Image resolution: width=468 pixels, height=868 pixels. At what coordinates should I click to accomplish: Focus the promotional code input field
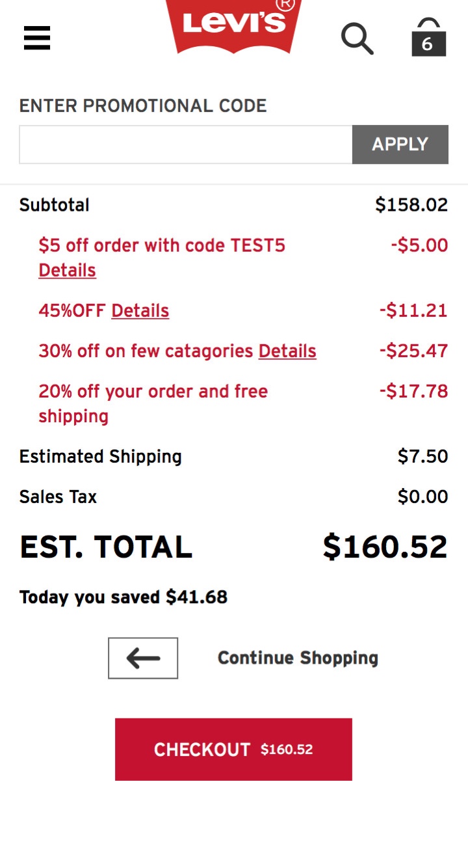186,144
